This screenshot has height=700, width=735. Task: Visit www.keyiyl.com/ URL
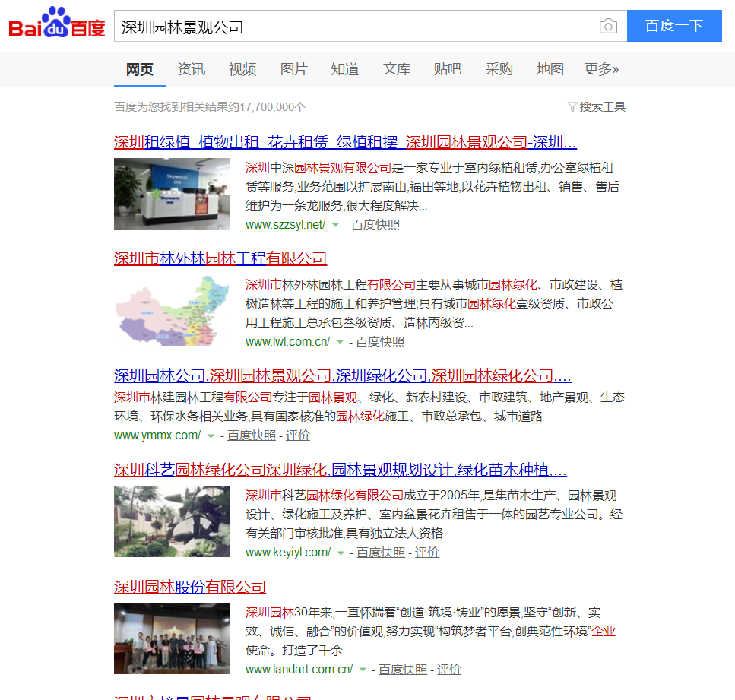click(288, 553)
